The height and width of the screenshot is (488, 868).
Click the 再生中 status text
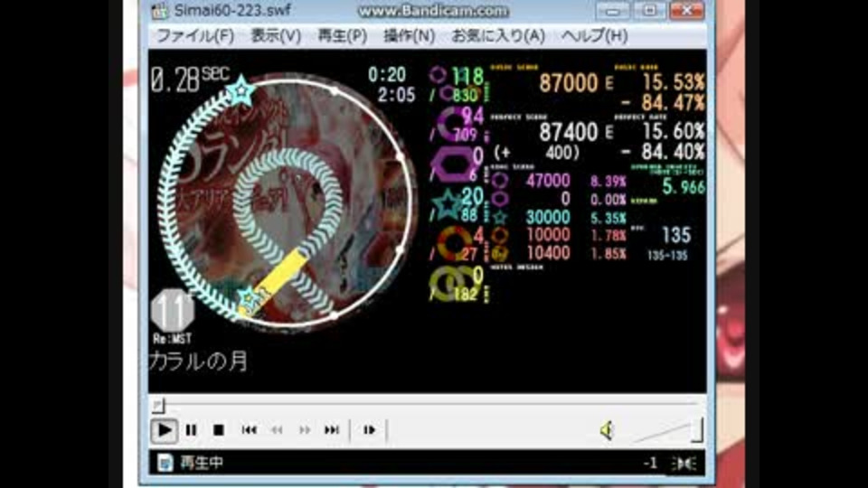[202, 463]
